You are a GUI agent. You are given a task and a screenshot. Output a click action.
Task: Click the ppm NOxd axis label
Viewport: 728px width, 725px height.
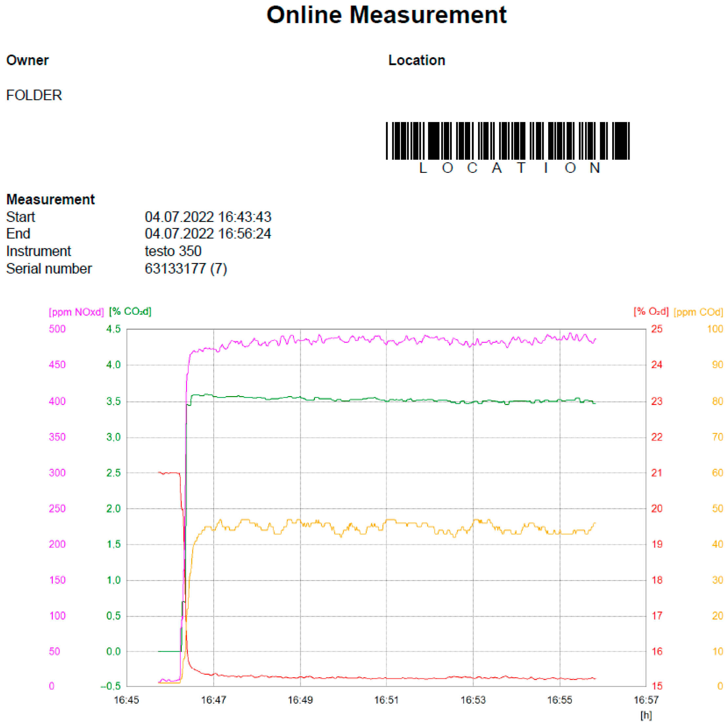click(76, 312)
